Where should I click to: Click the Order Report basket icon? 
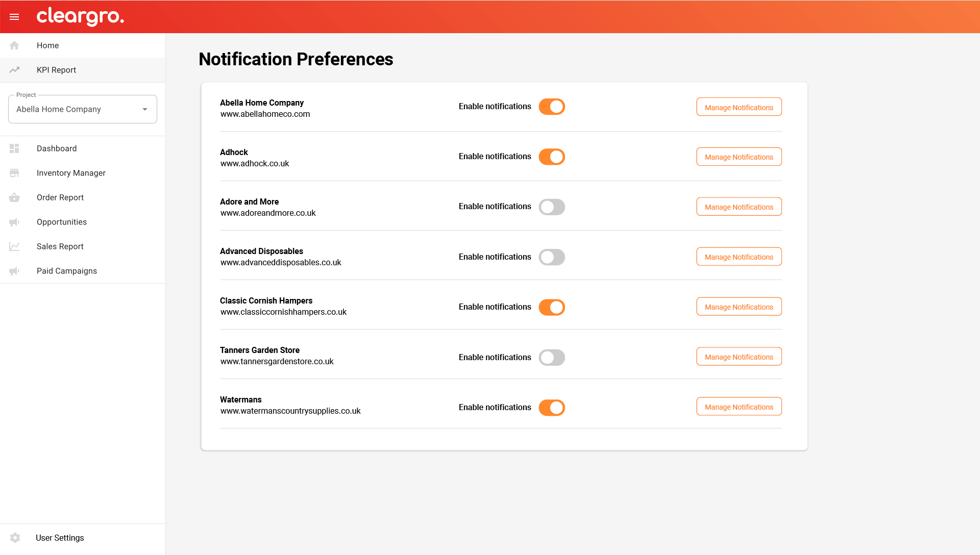(14, 197)
